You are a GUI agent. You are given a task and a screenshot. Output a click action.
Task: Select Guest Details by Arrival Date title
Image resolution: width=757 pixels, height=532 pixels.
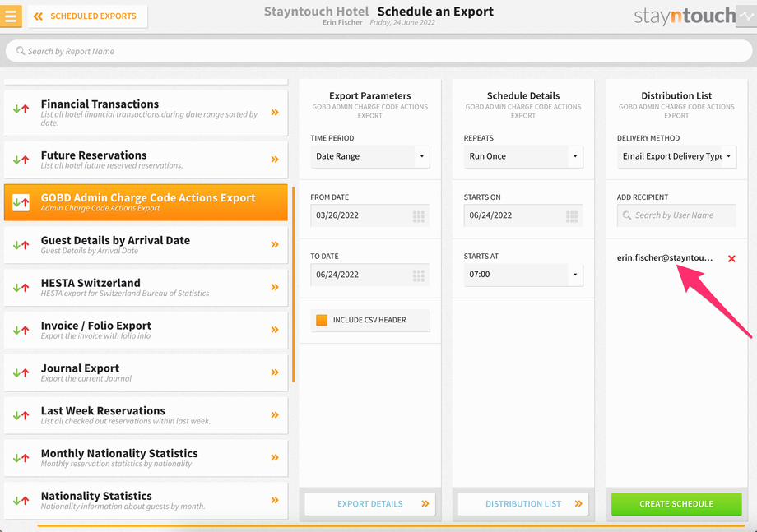(x=115, y=240)
